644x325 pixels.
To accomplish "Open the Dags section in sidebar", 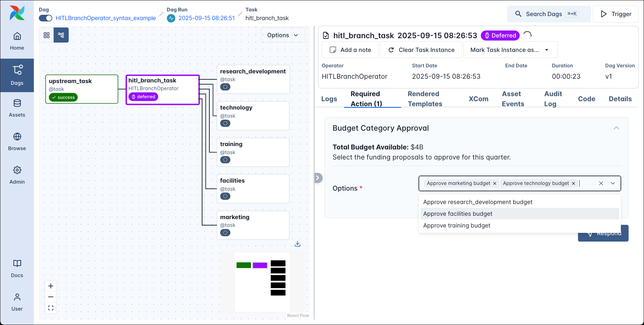I will (17, 75).
